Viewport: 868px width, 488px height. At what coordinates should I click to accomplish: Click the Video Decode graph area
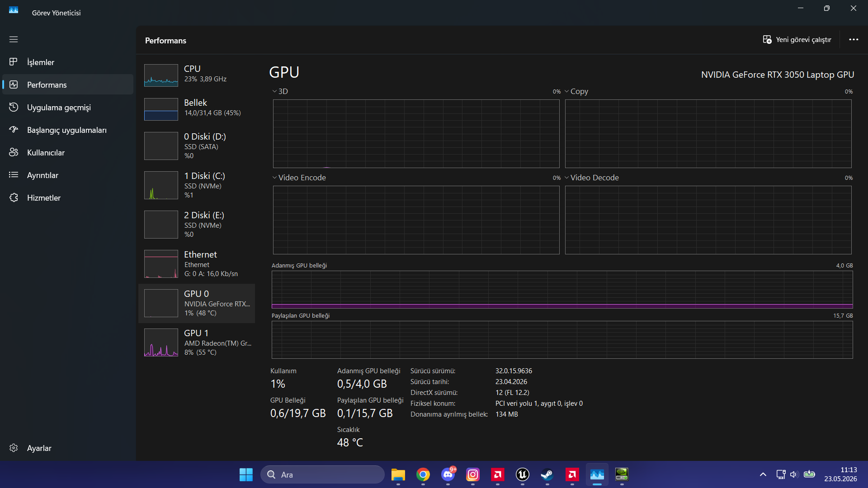tap(708, 220)
